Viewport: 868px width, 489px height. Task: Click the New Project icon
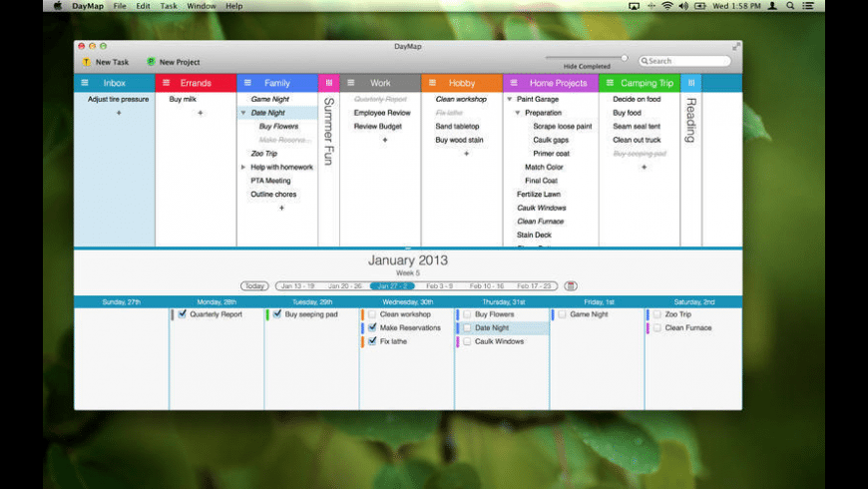coord(151,62)
